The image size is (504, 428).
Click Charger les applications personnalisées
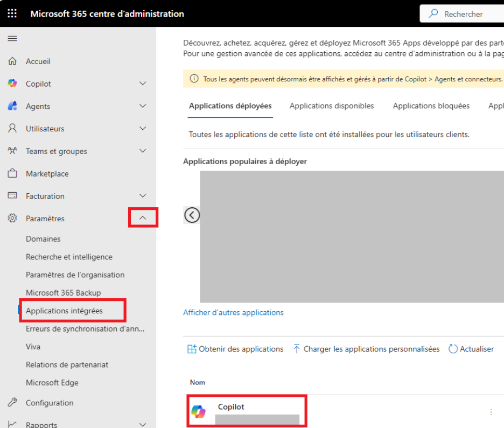click(366, 349)
